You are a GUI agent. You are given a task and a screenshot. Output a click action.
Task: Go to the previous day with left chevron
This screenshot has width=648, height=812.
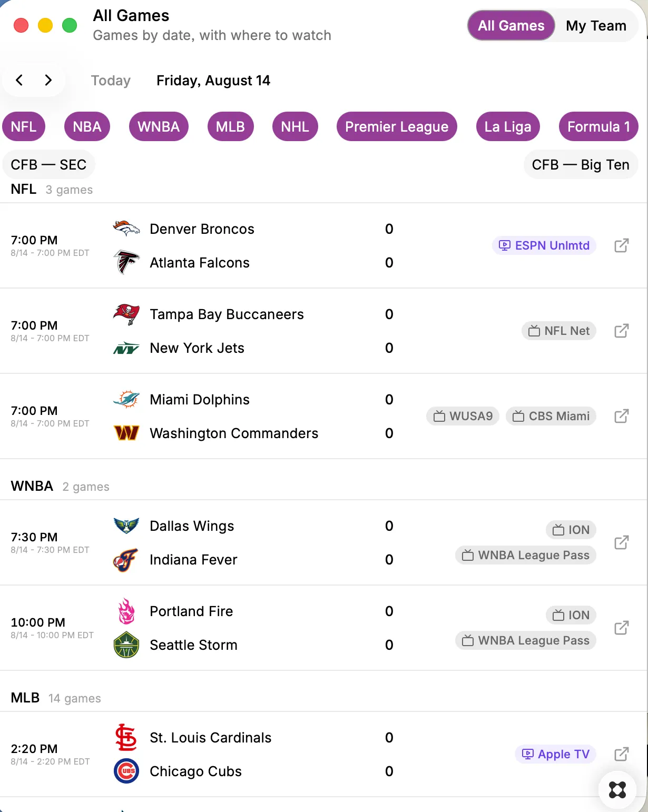[x=19, y=80]
